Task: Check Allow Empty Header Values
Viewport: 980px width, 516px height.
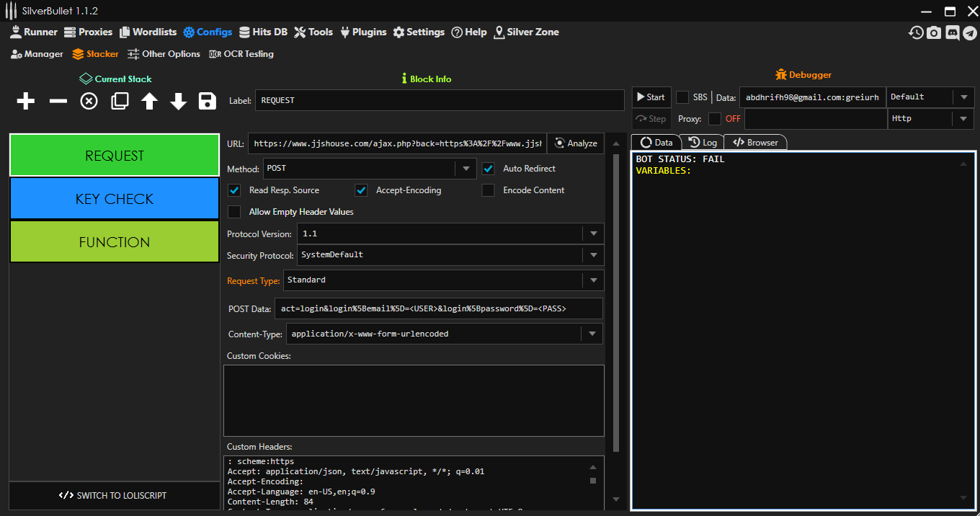Action: pos(234,212)
